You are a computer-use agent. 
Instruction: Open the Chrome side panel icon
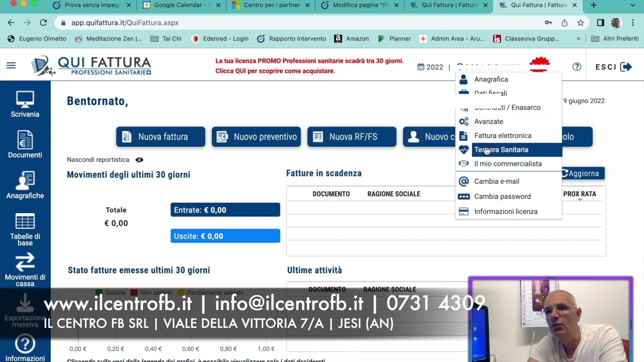pyautogui.click(x=600, y=23)
